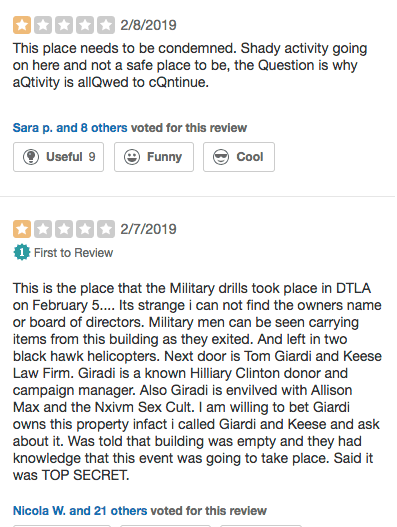Screen dimensions: 397x527
Task: Select the fifth gray star of the 2/8/2019 review
Action: [106, 25]
